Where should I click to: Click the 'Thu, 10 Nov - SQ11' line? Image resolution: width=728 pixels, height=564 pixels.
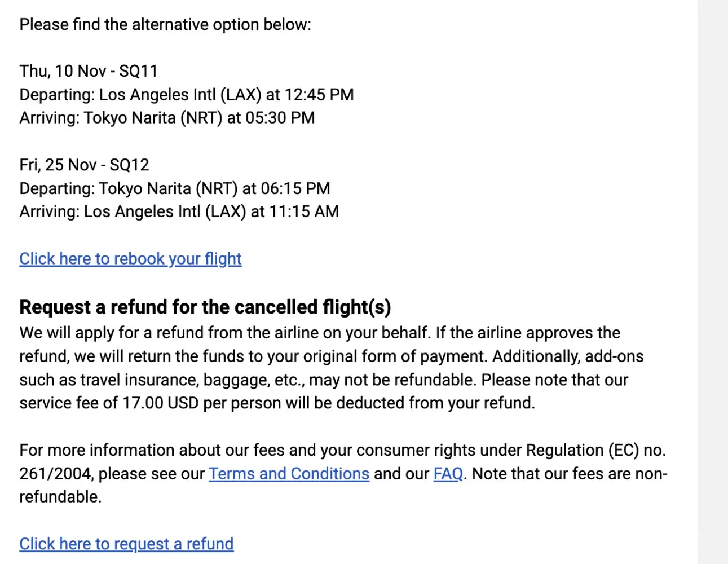click(89, 71)
